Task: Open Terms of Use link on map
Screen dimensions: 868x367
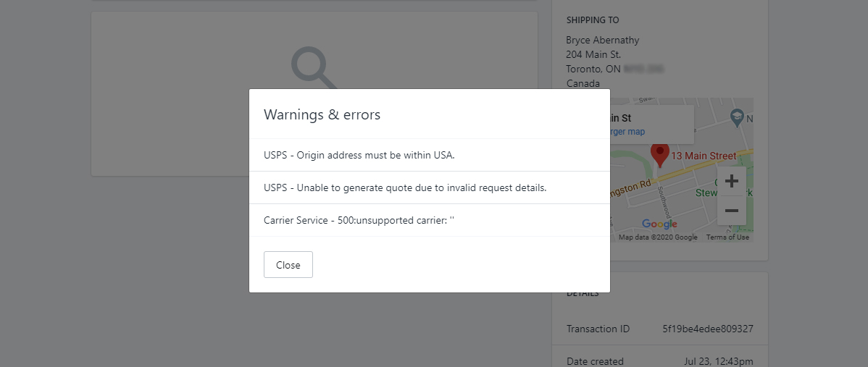Action: click(x=727, y=237)
